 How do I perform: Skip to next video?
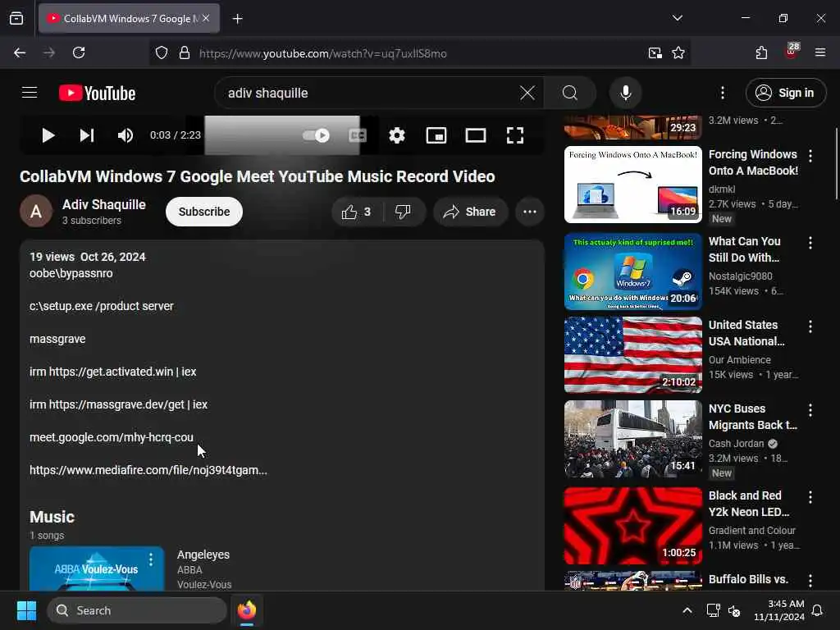click(x=87, y=135)
